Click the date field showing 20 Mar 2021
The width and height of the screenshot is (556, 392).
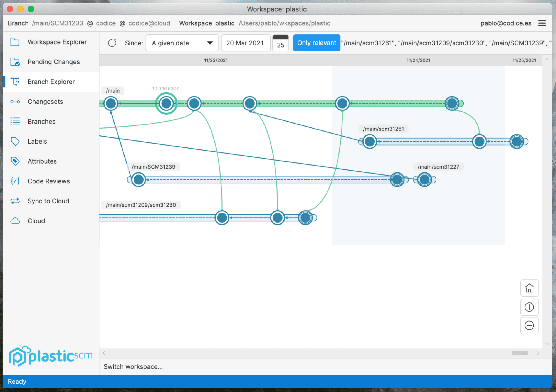pyautogui.click(x=246, y=43)
